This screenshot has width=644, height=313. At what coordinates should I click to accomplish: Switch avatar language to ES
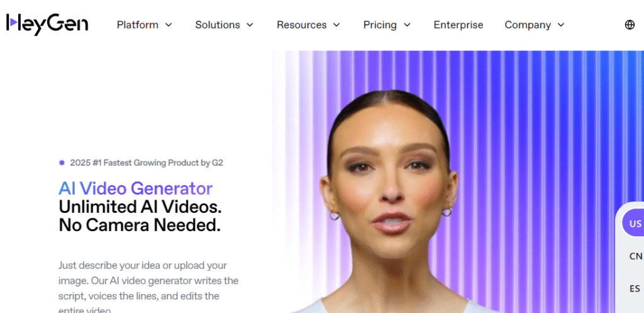click(x=635, y=288)
